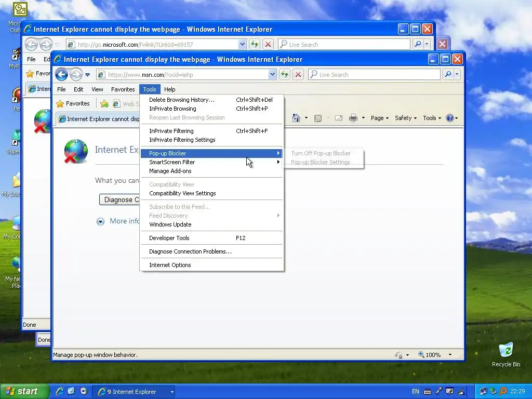Image resolution: width=532 pixels, height=399 pixels.
Task: Choose SmartScreen Filter submenu entry
Action: point(212,162)
